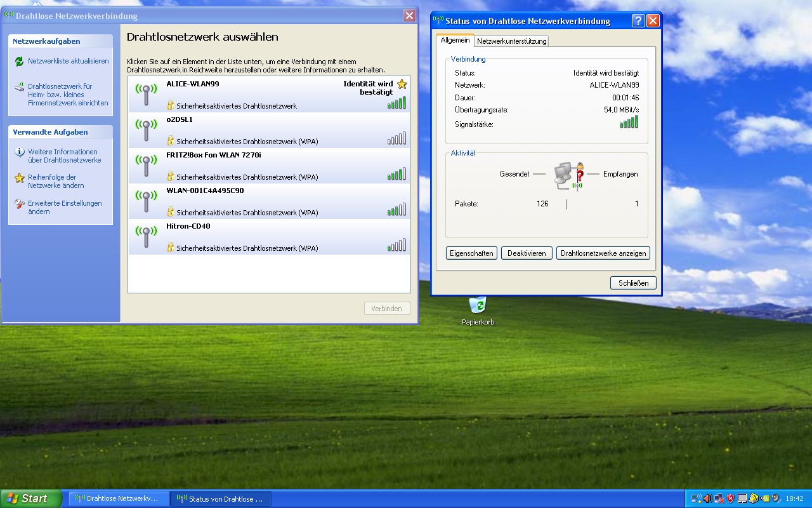Click the Schließen button in Status dialog
Screen dimensions: 812x508
tap(633, 283)
